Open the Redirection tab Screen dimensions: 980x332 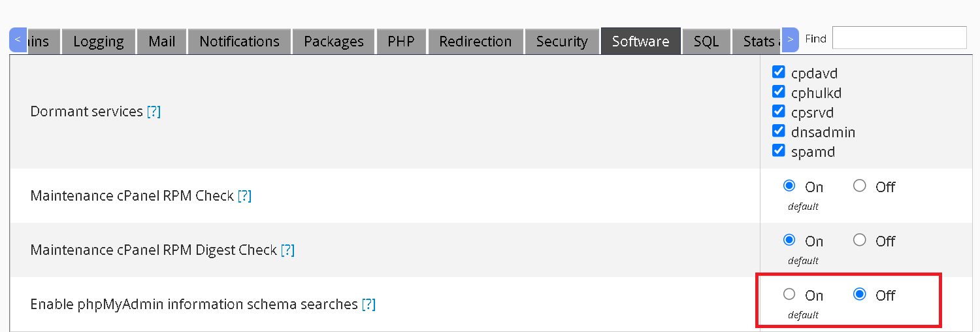tap(475, 42)
